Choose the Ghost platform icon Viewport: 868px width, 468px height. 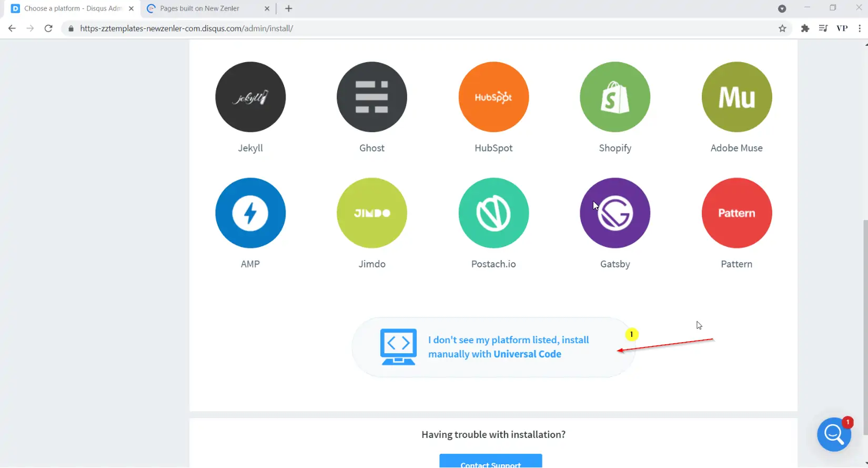[x=372, y=97]
